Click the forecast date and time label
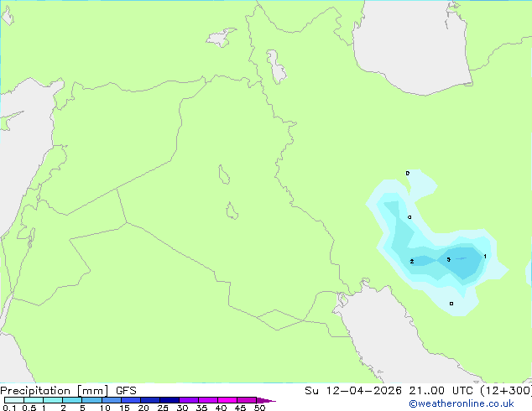 (x=418, y=391)
